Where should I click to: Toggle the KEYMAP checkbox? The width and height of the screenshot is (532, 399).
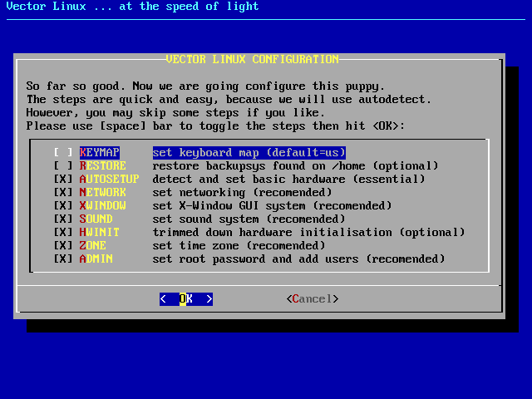63,153
